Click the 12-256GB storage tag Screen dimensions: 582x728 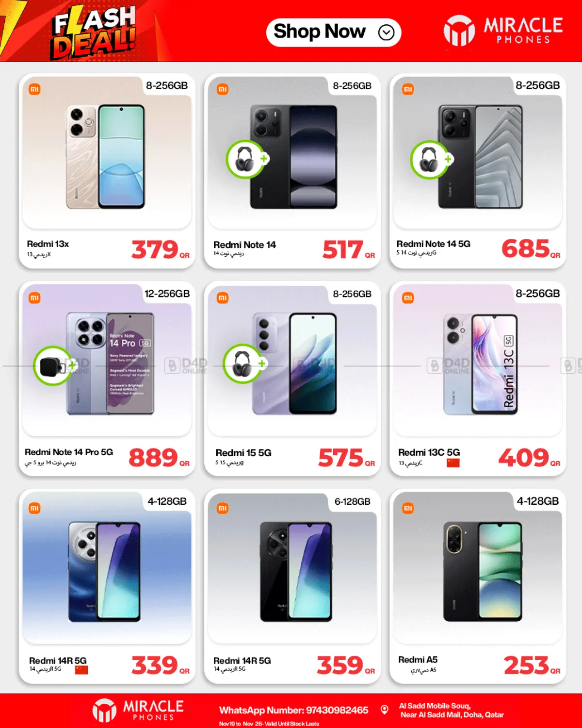pyautogui.click(x=167, y=294)
